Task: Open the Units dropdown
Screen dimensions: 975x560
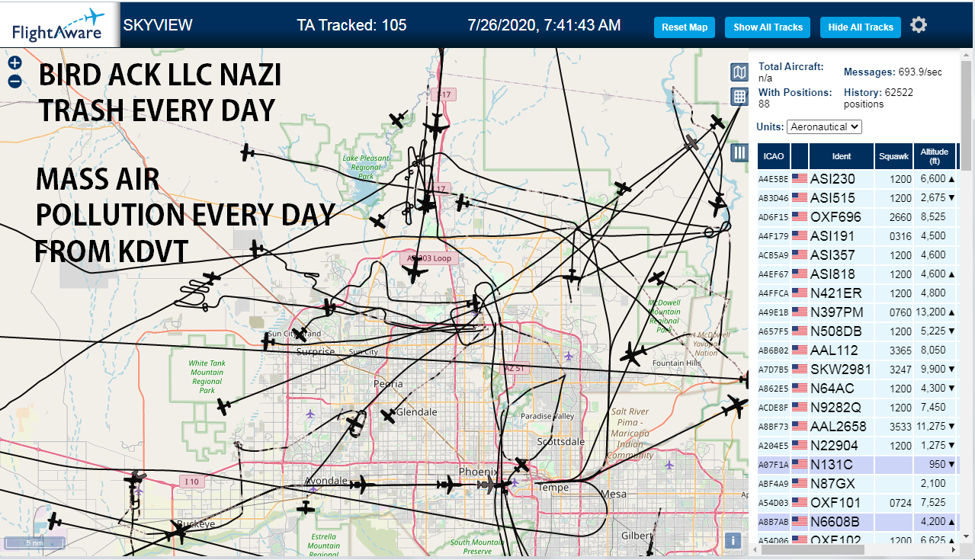Action: click(824, 126)
